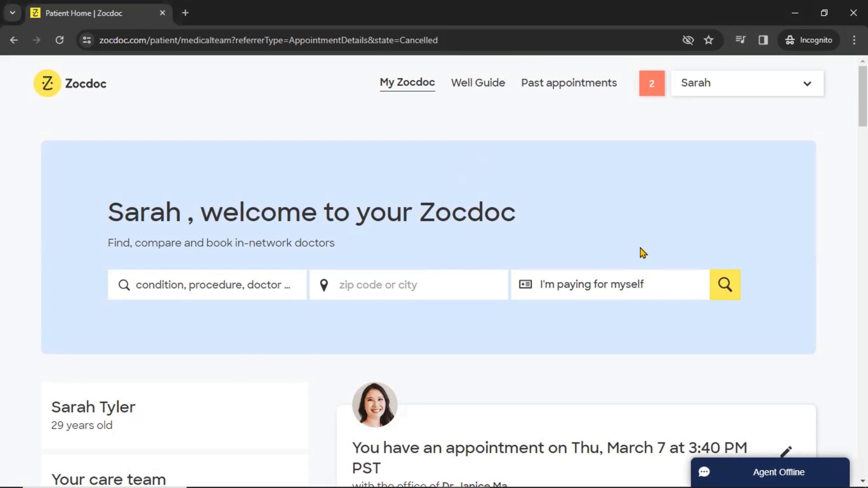Click the Well Guide navigation link
This screenshot has width=868, height=488.
tap(477, 83)
